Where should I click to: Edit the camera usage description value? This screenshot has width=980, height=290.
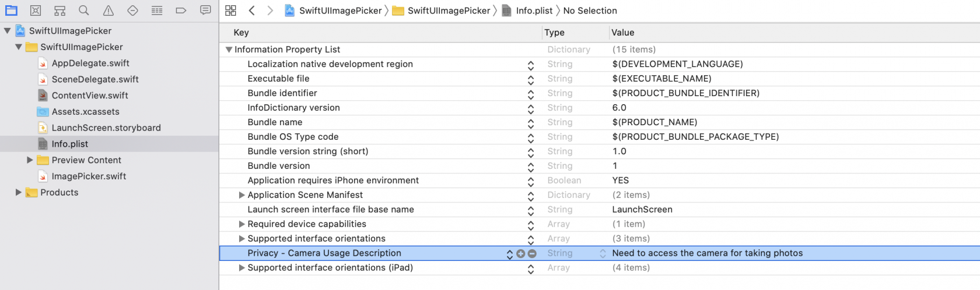click(707, 253)
